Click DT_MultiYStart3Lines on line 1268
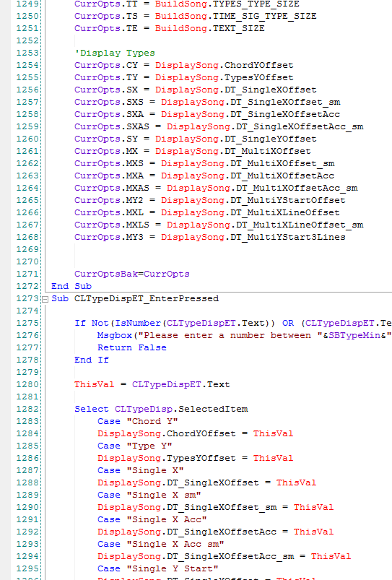 tap(288, 237)
